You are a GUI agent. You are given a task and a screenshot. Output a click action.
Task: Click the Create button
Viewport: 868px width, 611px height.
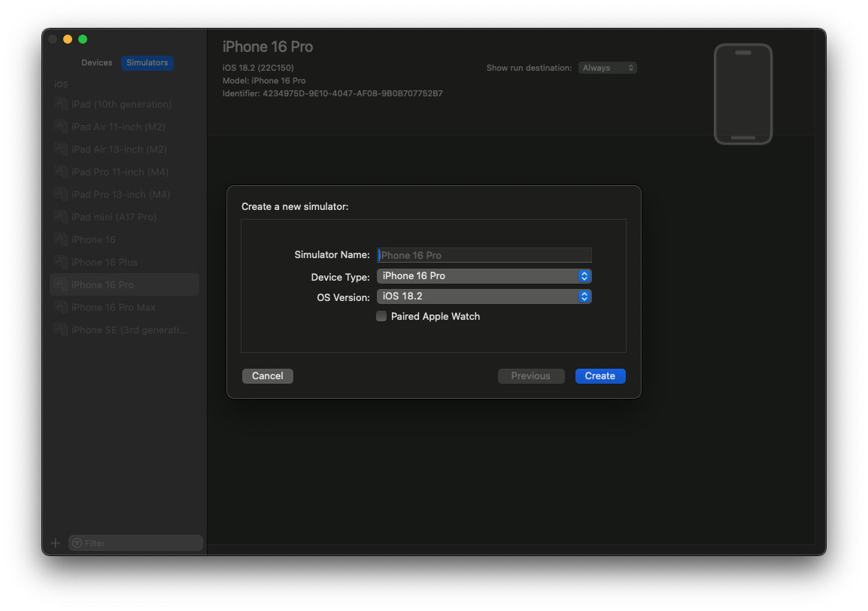pyautogui.click(x=600, y=375)
